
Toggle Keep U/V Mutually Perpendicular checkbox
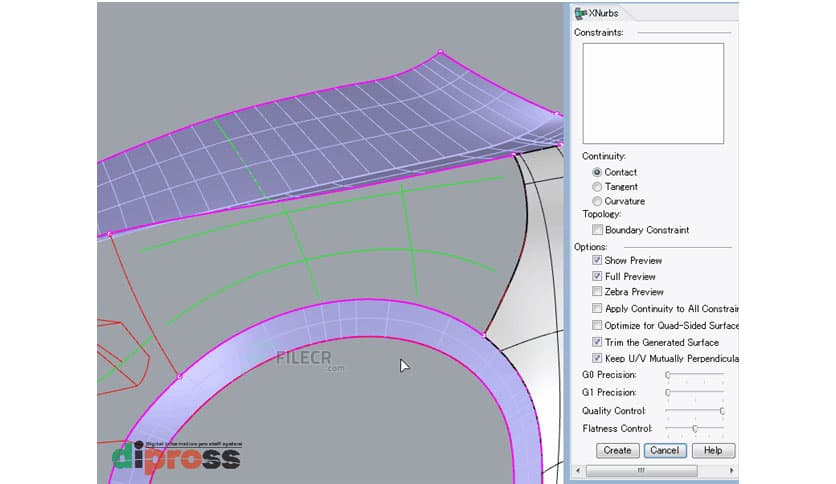click(597, 358)
